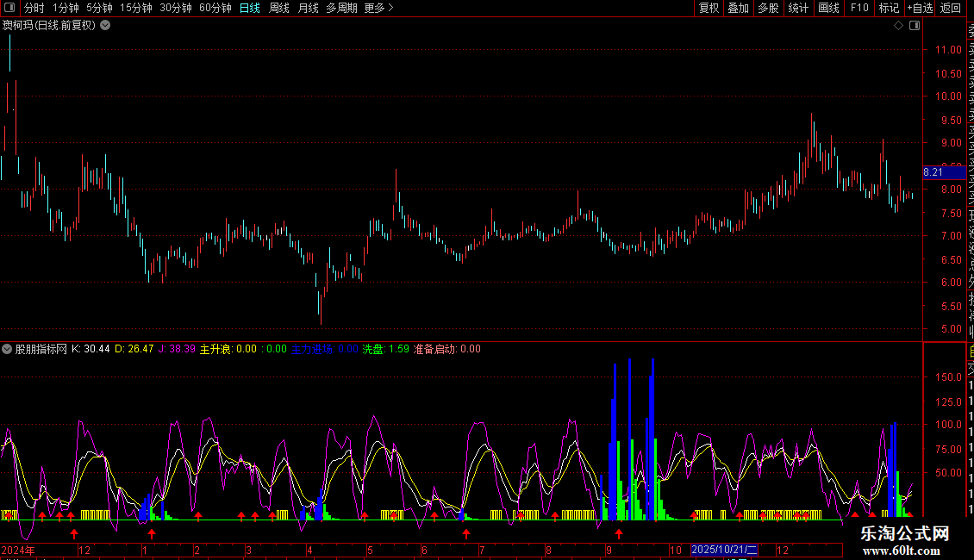Switch to 周线 weekly chart
The image size is (974, 560).
click(278, 8)
